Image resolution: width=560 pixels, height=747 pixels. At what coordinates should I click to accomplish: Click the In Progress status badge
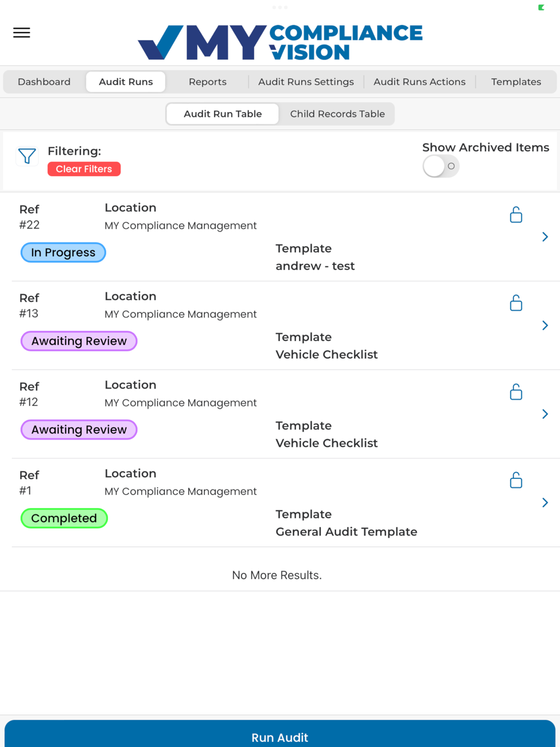coord(63,253)
